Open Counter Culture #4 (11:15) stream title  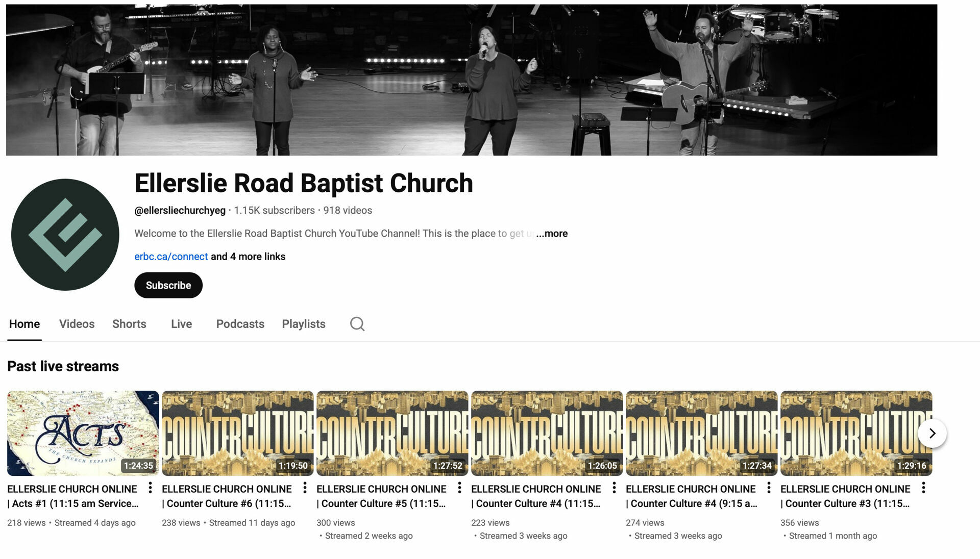tap(536, 496)
